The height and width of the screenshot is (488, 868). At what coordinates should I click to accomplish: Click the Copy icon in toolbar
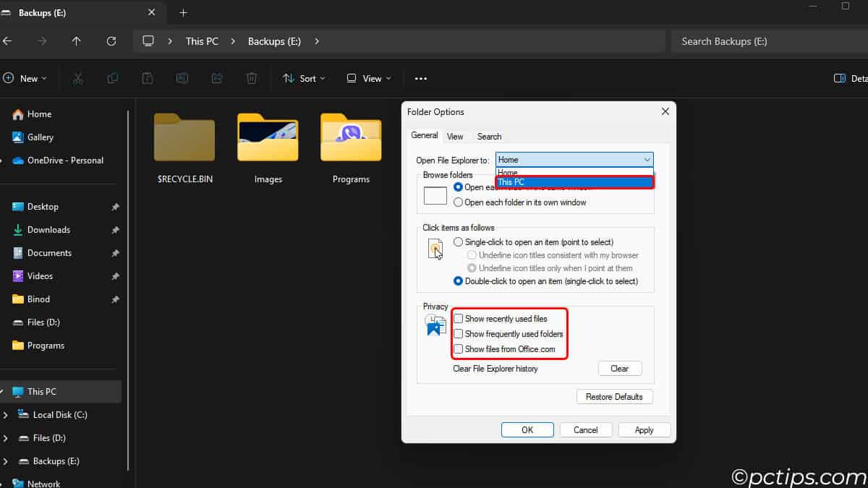(113, 78)
